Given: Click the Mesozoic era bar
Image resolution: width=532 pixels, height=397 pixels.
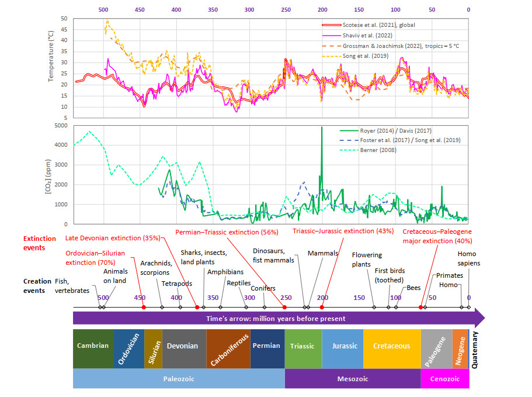Looking at the screenshot, I should click(352, 379).
